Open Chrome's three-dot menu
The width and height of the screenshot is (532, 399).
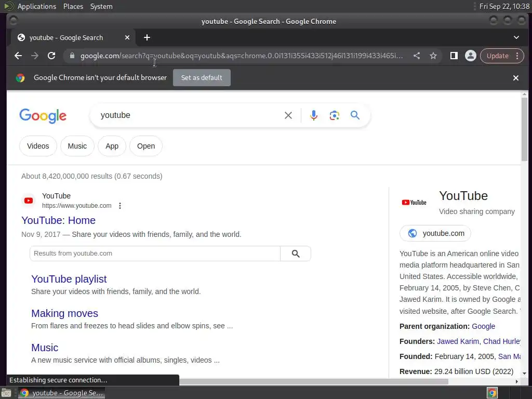click(x=517, y=56)
